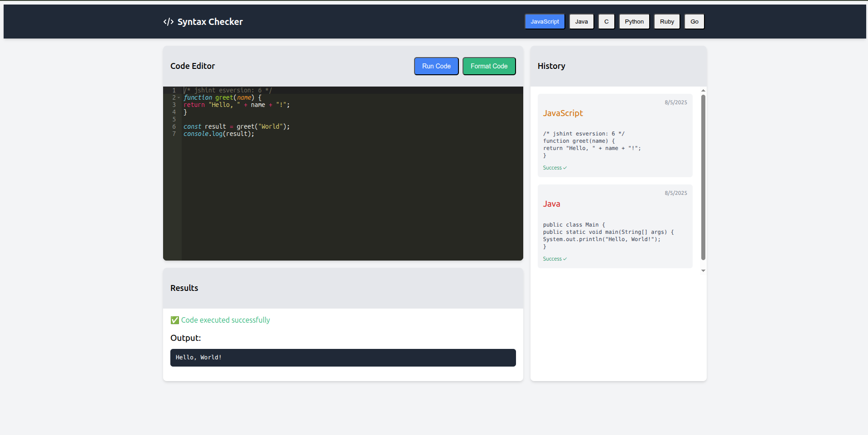This screenshot has height=435, width=868.
Task: Click the "Hello, World!" output box
Action: pos(343,358)
